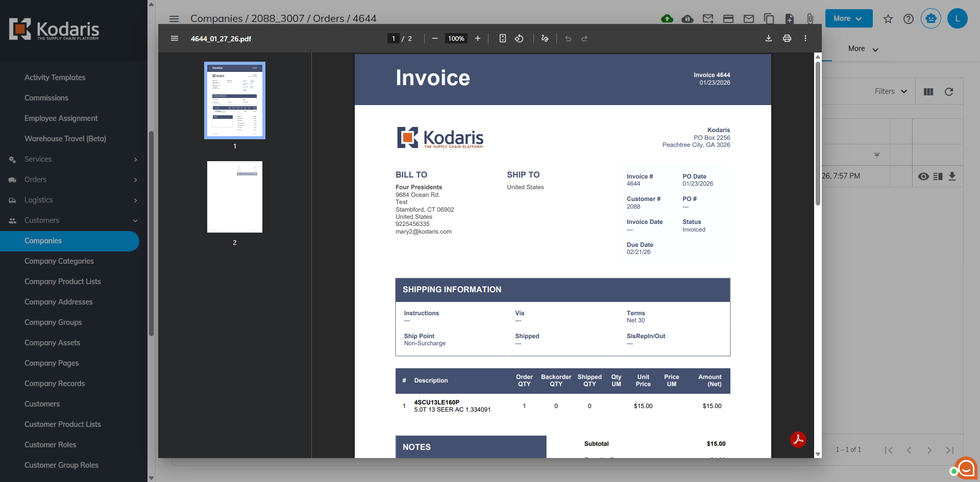The width and height of the screenshot is (980, 482).
Task: Expand the Logistics sidebar section
Action: pos(73,200)
